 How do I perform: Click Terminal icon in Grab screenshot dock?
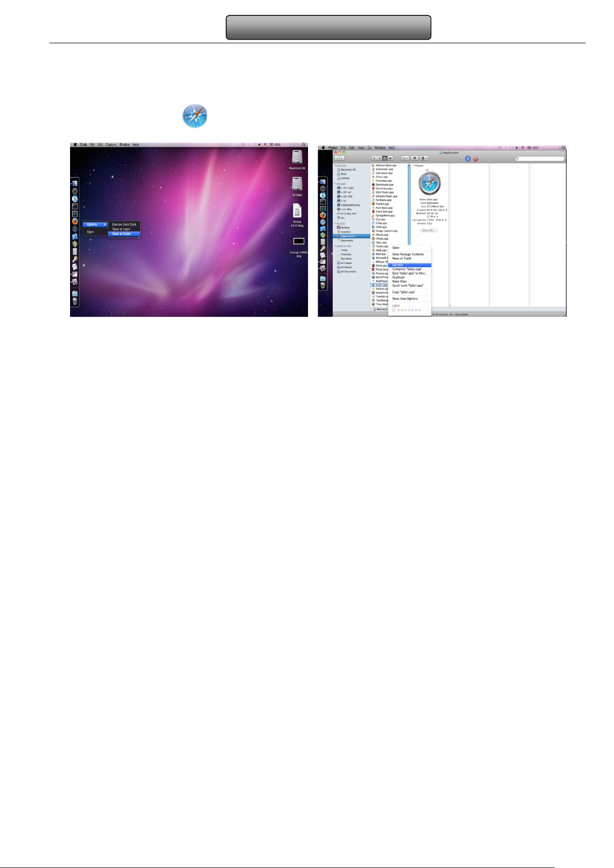point(75,206)
